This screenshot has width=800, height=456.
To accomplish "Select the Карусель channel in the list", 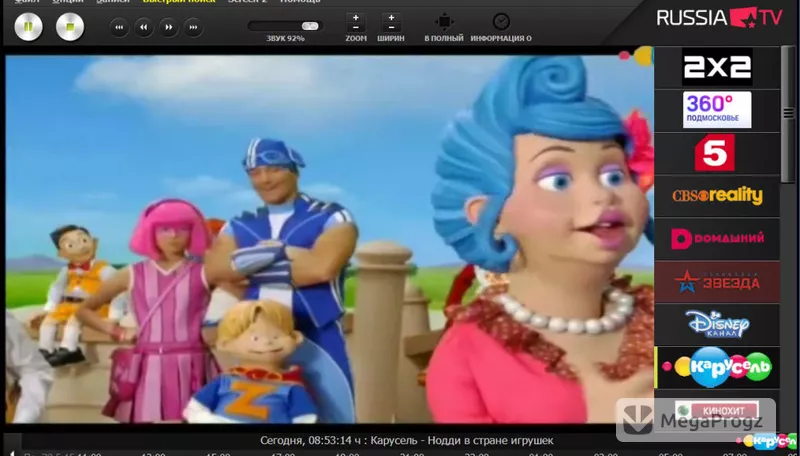I will 717,367.
